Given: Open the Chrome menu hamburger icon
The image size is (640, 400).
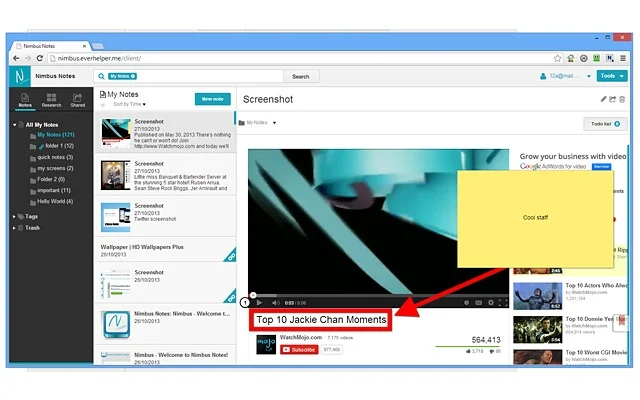Looking at the screenshot, I should pos(623,58).
